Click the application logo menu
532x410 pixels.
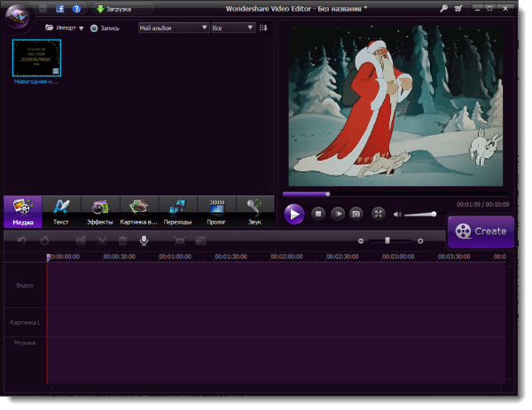click(x=18, y=16)
